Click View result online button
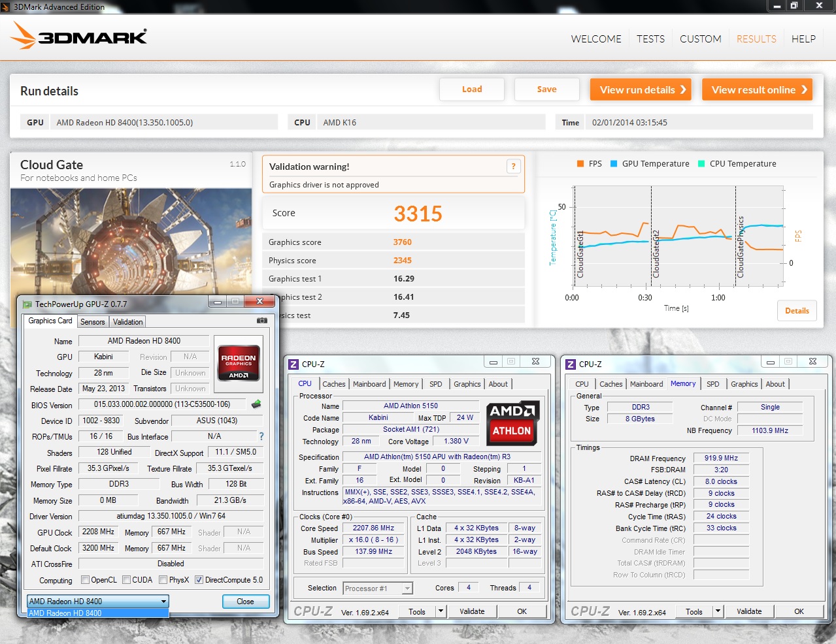This screenshot has width=836, height=644. pyautogui.click(x=758, y=89)
